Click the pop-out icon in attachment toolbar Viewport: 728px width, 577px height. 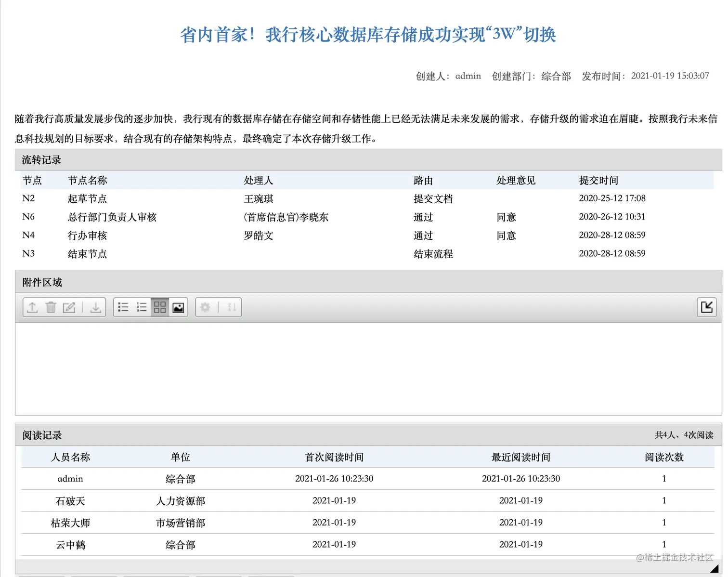point(706,307)
